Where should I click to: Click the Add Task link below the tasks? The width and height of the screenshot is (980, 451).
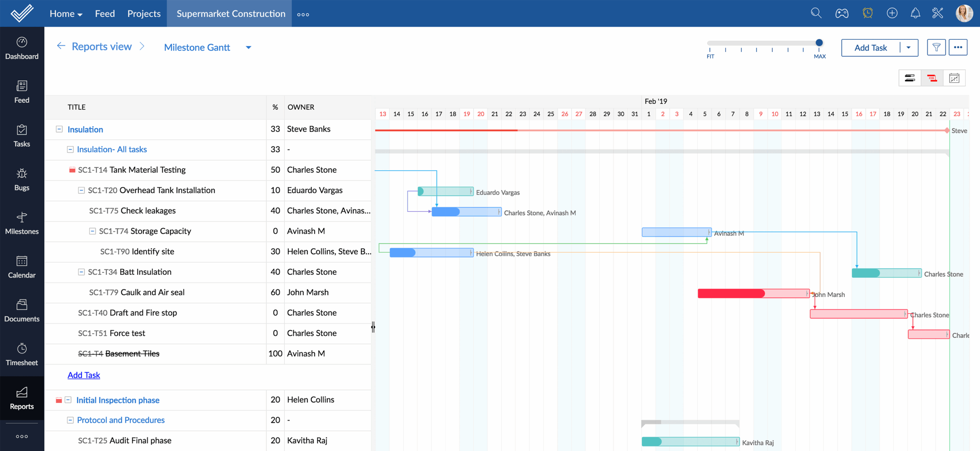coord(83,375)
